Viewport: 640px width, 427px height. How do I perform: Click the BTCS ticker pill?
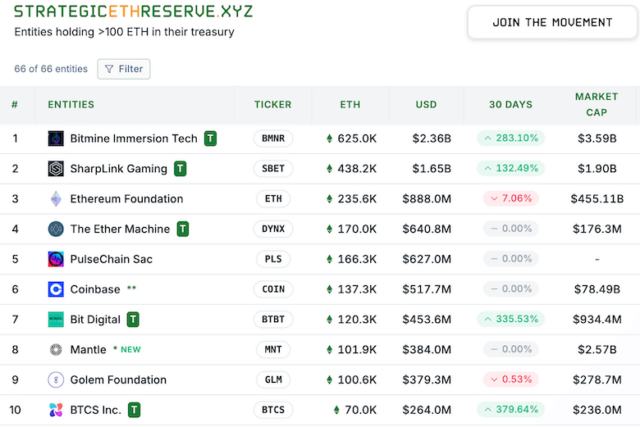(x=273, y=410)
